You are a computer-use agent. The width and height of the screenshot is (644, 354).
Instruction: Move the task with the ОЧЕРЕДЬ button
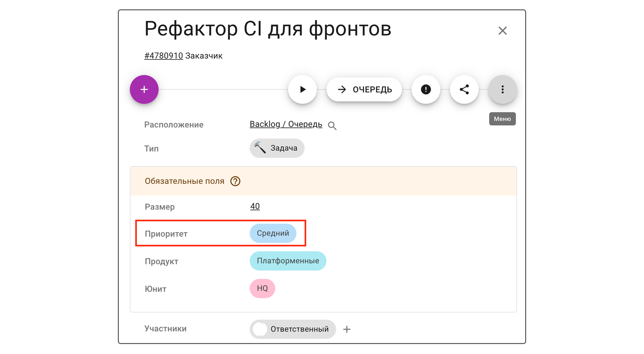364,89
